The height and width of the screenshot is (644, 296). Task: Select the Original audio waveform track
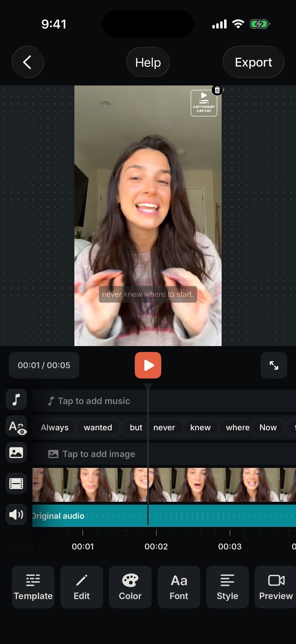pyautogui.click(x=164, y=516)
